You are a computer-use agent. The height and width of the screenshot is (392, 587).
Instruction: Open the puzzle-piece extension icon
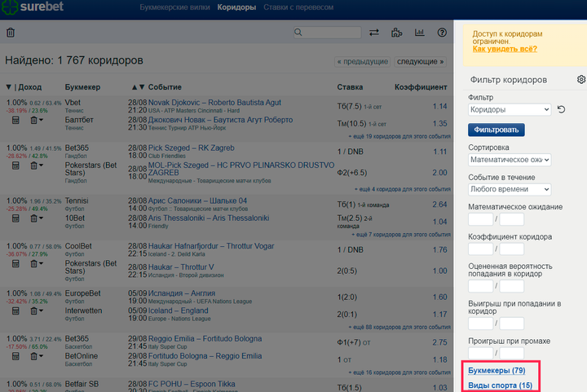397,33
